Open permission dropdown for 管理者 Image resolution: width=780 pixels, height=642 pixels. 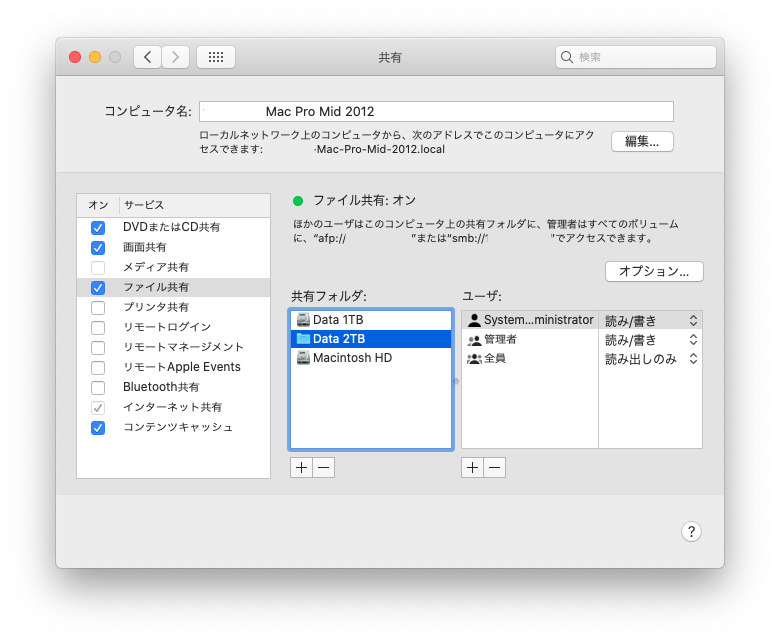click(x=650, y=340)
